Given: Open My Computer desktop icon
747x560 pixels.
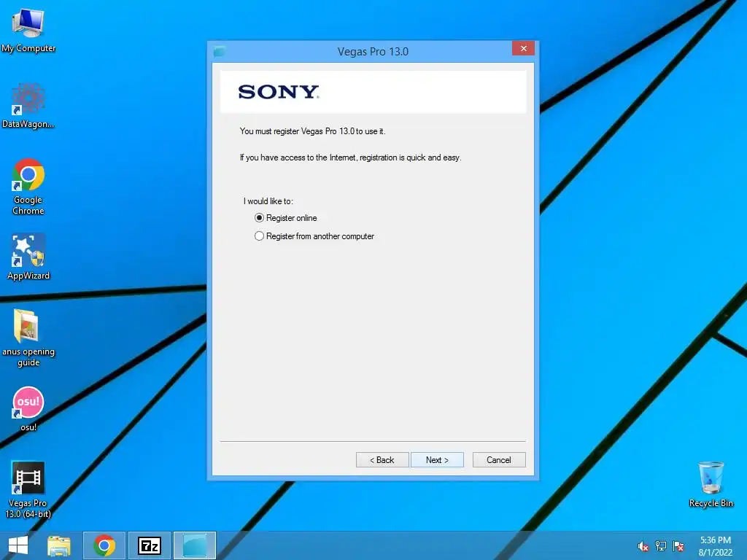Looking at the screenshot, I should [x=28, y=30].
